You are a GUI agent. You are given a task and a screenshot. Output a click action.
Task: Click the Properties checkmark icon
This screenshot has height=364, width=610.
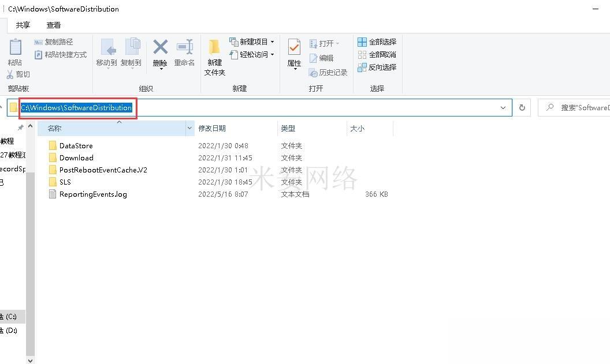coord(294,47)
